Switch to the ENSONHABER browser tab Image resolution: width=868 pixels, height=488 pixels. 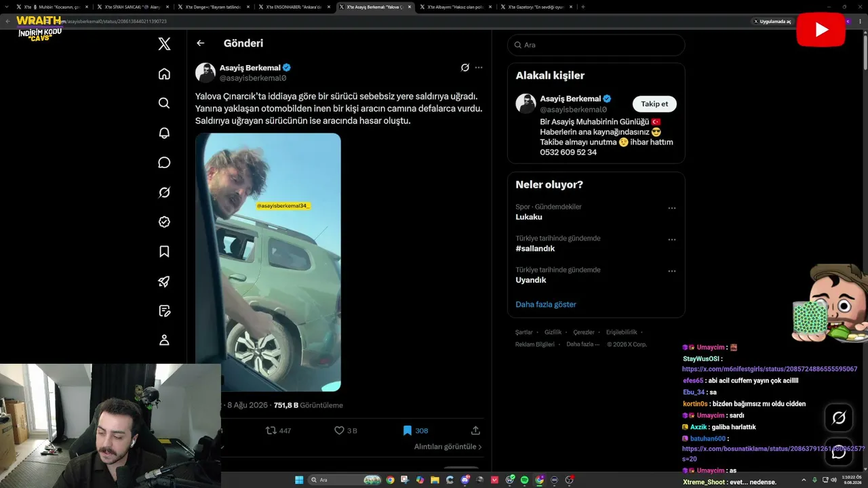[294, 7]
